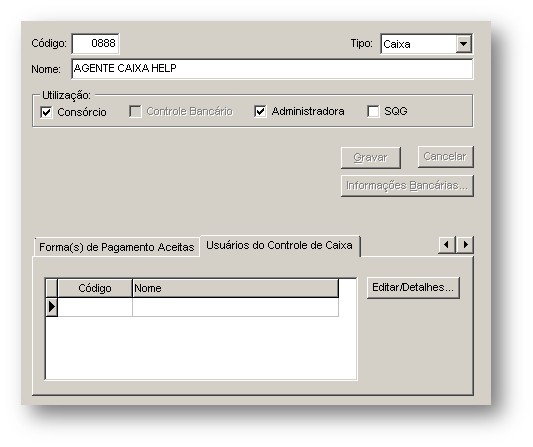Image resolution: width=533 pixels, height=447 pixels.
Task: Uncheck the Administradora checkbox
Action: [x=260, y=111]
